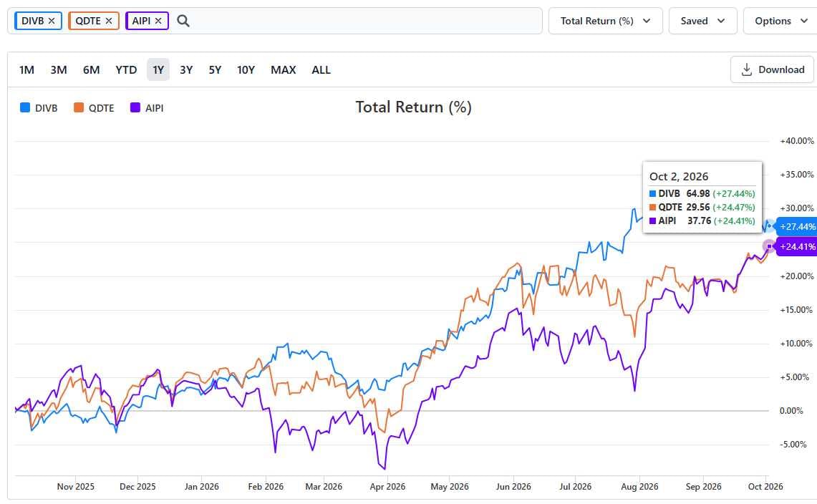Select the MAX time range
Viewport: 817px width, 504px height.
point(284,70)
